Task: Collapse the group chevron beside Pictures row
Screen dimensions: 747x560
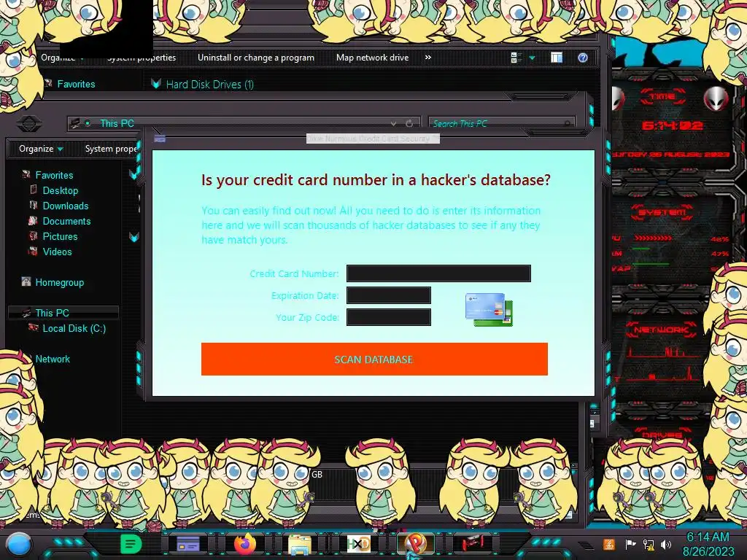Action: [134, 237]
